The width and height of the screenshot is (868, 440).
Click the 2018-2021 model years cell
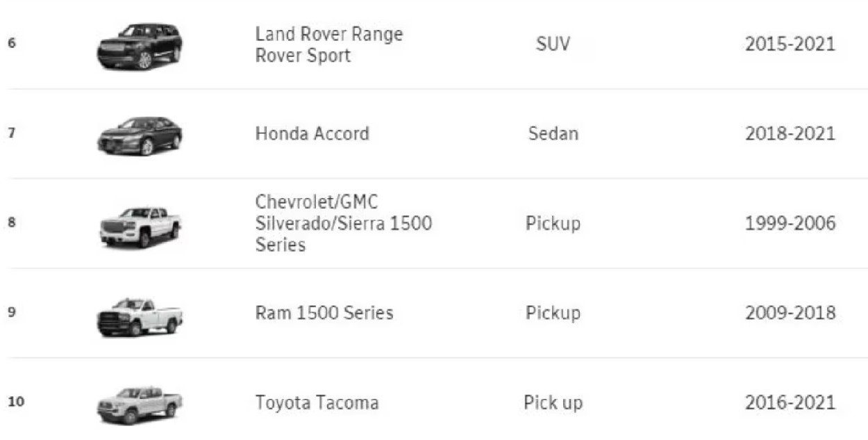click(790, 133)
